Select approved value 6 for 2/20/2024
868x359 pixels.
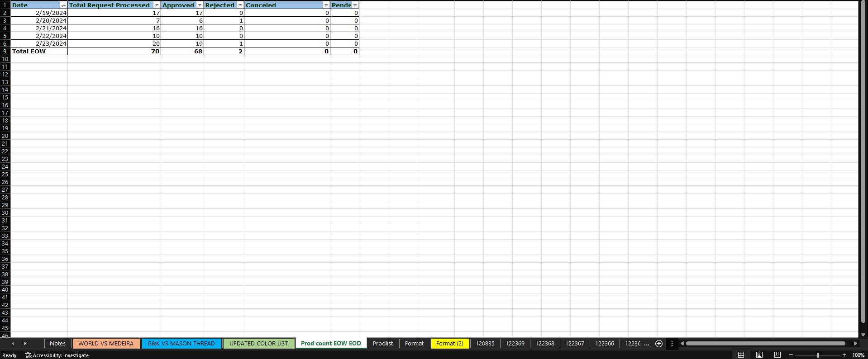point(182,20)
